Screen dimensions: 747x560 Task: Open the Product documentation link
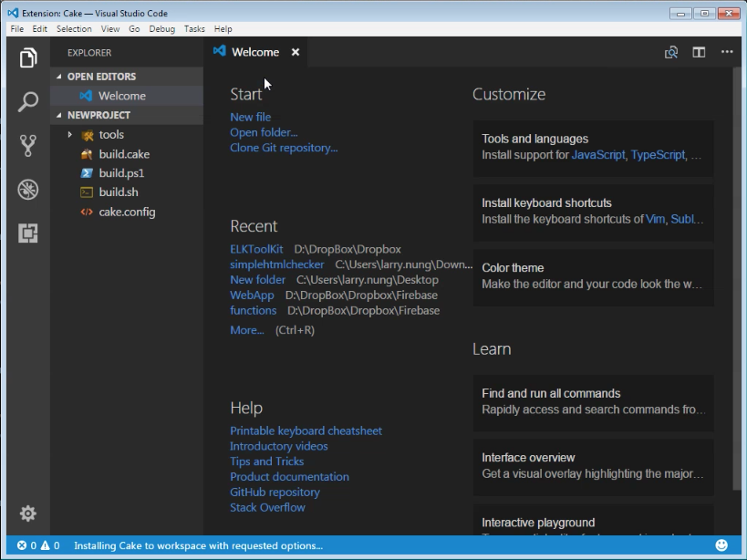point(290,477)
